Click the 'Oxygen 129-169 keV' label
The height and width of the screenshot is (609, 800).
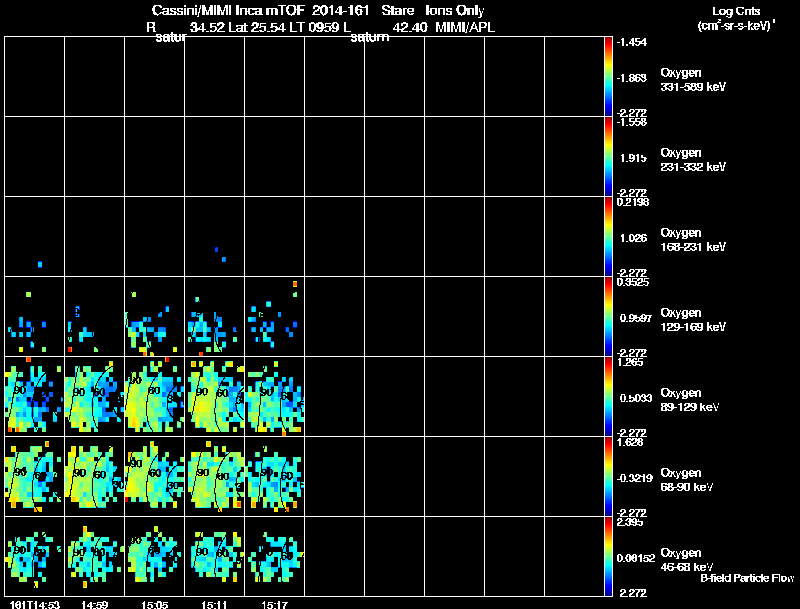coord(693,320)
